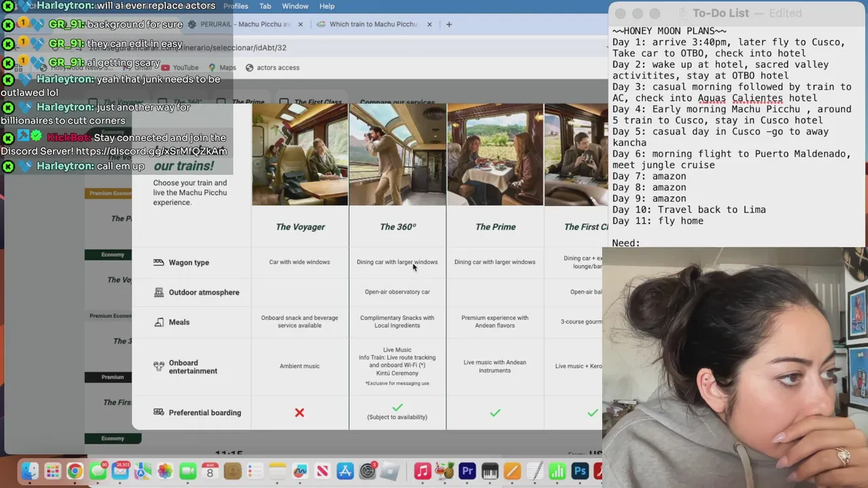Open the Window menu

tap(295, 6)
